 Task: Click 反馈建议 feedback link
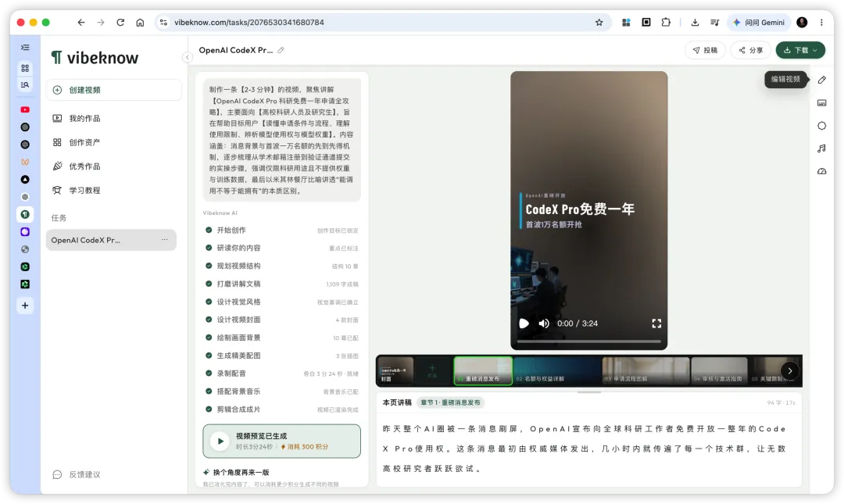[77, 474]
